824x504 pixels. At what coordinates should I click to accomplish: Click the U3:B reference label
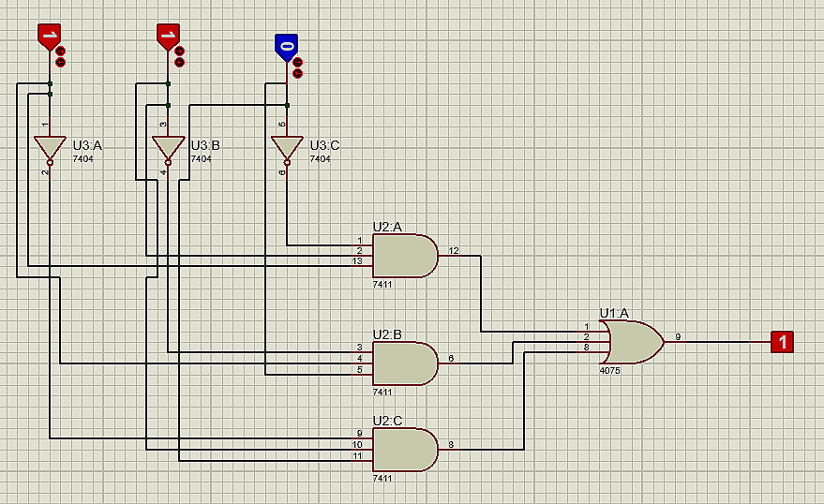click(205, 145)
